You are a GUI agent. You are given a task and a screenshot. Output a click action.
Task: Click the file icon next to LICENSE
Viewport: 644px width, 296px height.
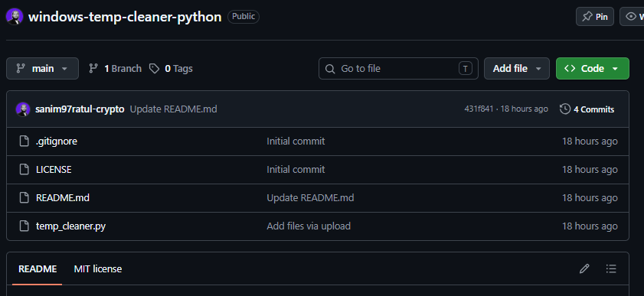(x=25, y=169)
